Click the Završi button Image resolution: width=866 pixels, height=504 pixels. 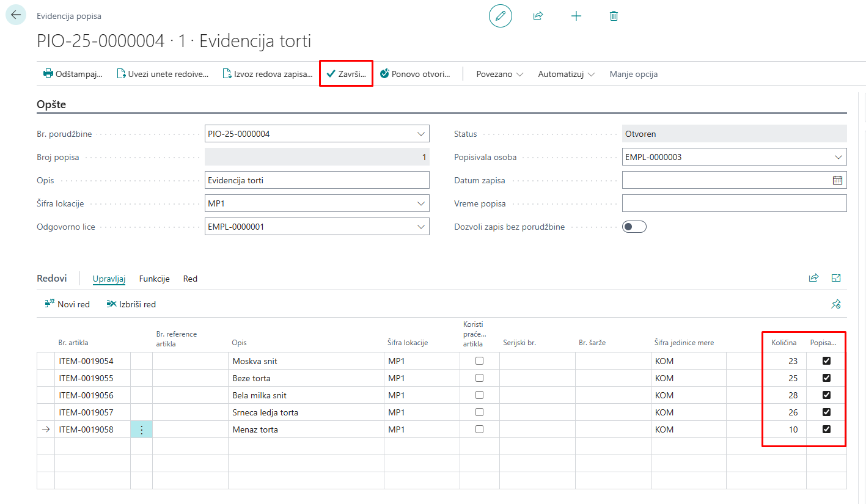pos(346,75)
